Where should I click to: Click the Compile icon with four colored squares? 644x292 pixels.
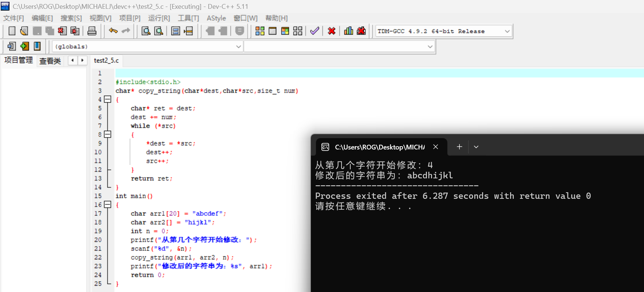pyautogui.click(x=260, y=31)
